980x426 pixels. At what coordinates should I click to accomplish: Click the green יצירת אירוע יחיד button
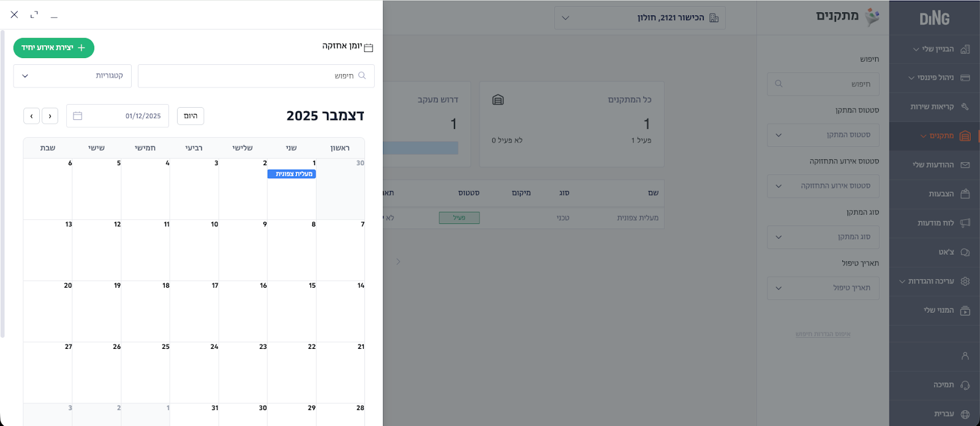pyautogui.click(x=54, y=48)
